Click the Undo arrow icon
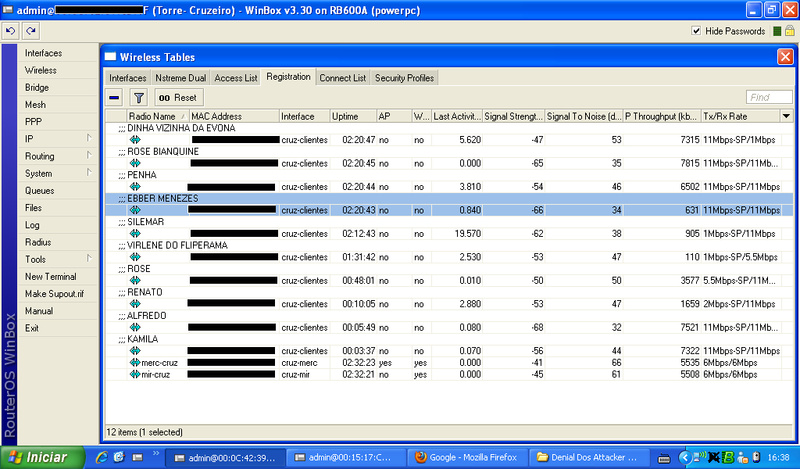Viewport: 800px width, 469px height. [10, 31]
